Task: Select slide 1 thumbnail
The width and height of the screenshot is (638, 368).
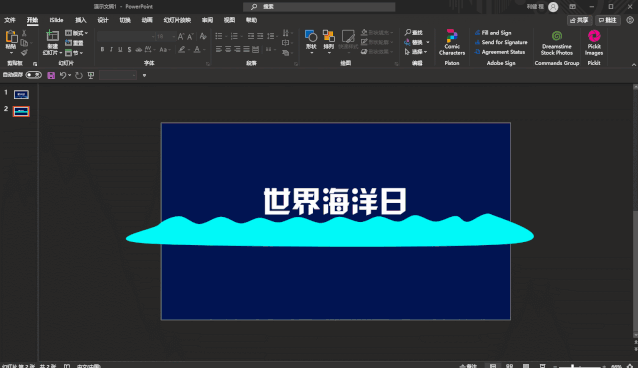Action: [21, 94]
